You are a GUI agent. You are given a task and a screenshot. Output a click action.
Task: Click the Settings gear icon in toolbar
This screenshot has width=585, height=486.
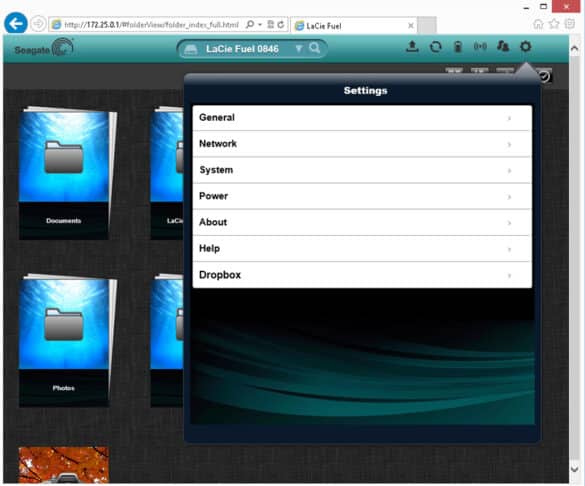pos(525,47)
